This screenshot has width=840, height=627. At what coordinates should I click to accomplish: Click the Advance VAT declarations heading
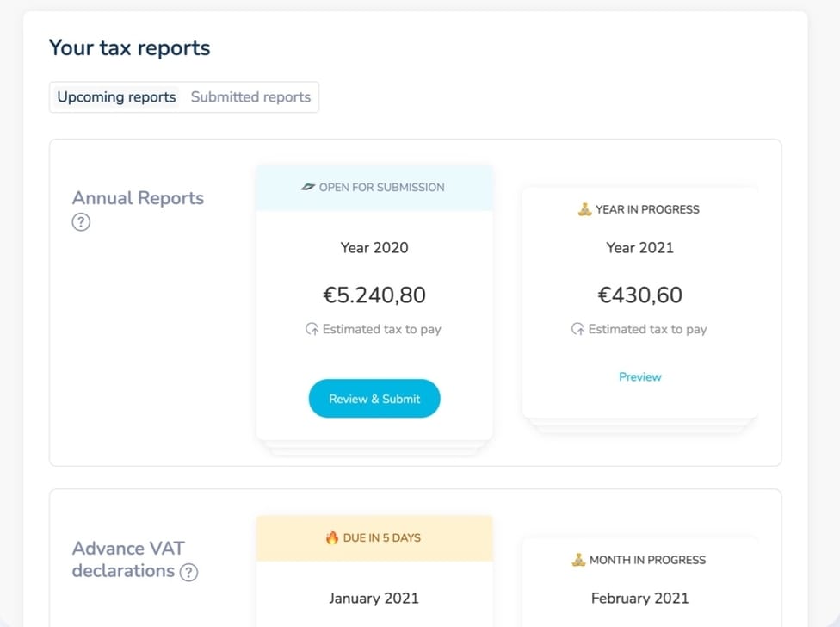[x=127, y=559]
